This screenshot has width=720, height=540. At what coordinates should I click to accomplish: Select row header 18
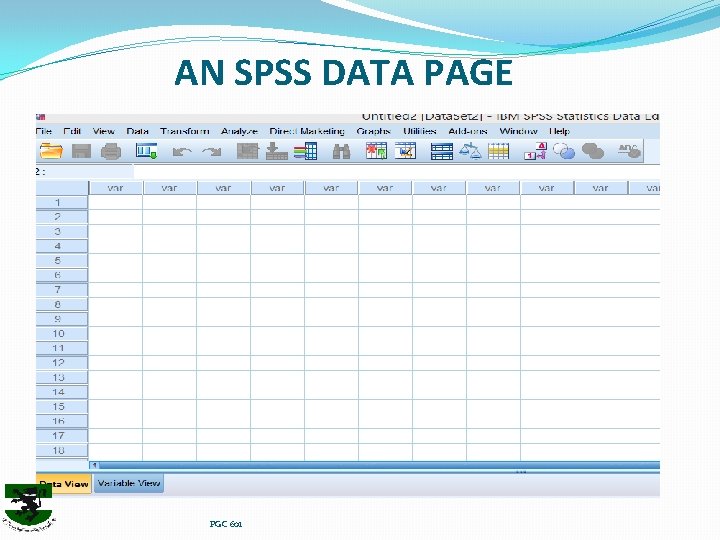62,450
